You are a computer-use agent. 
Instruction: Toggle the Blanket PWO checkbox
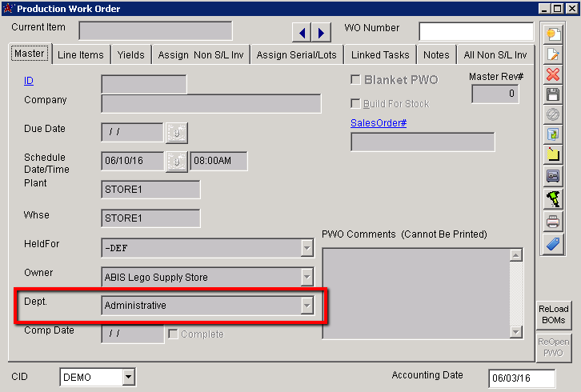coord(356,80)
